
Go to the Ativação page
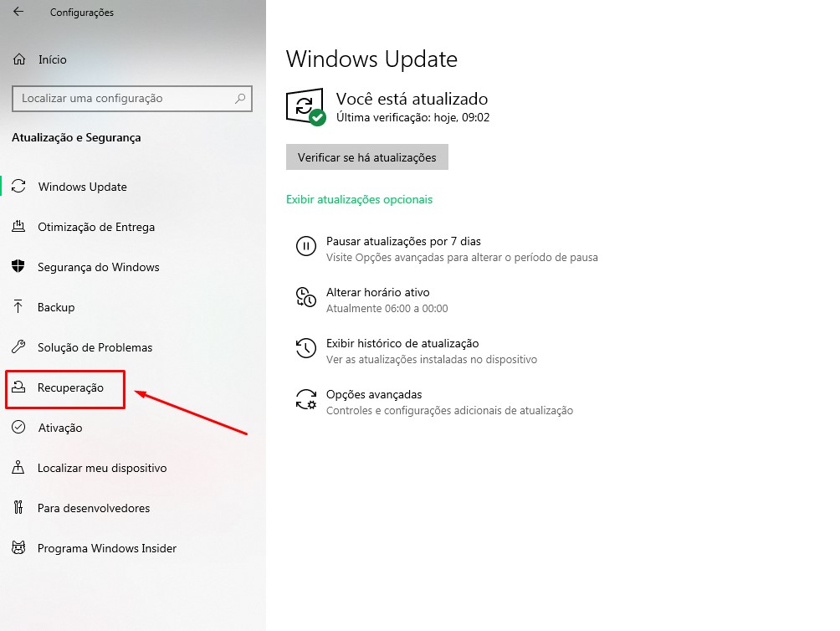click(x=60, y=428)
